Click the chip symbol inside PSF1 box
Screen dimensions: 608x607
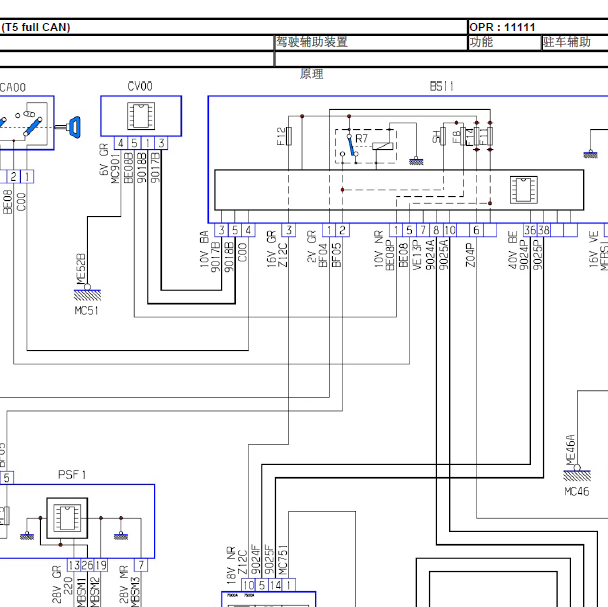(67, 518)
